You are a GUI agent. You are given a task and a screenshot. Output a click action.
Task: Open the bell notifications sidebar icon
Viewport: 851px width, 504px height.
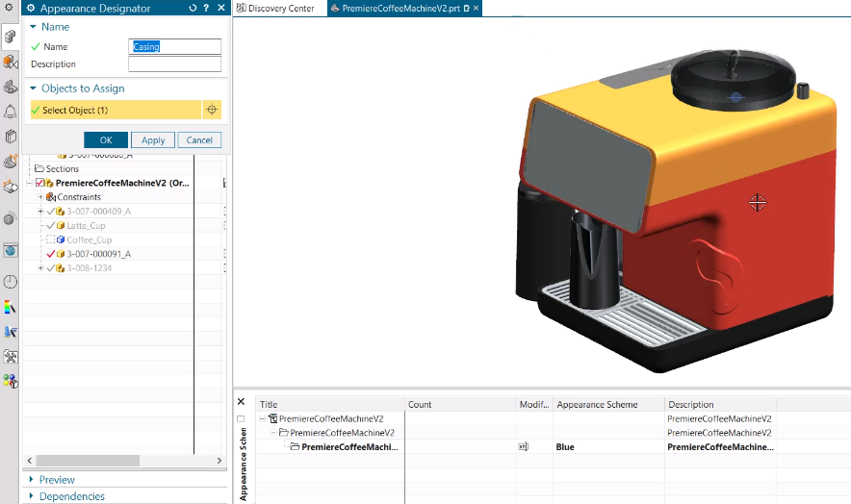coord(11,112)
